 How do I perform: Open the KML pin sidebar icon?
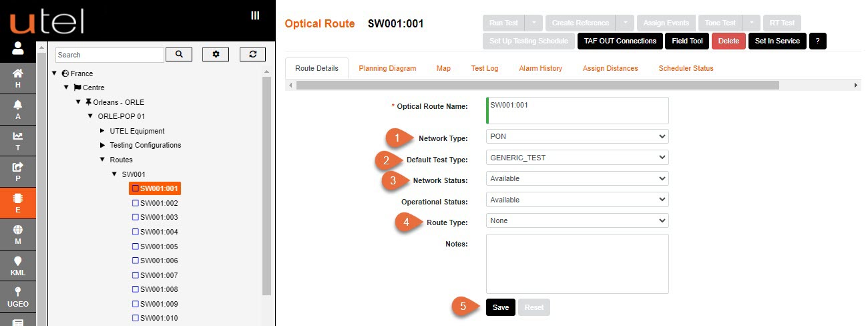18,267
